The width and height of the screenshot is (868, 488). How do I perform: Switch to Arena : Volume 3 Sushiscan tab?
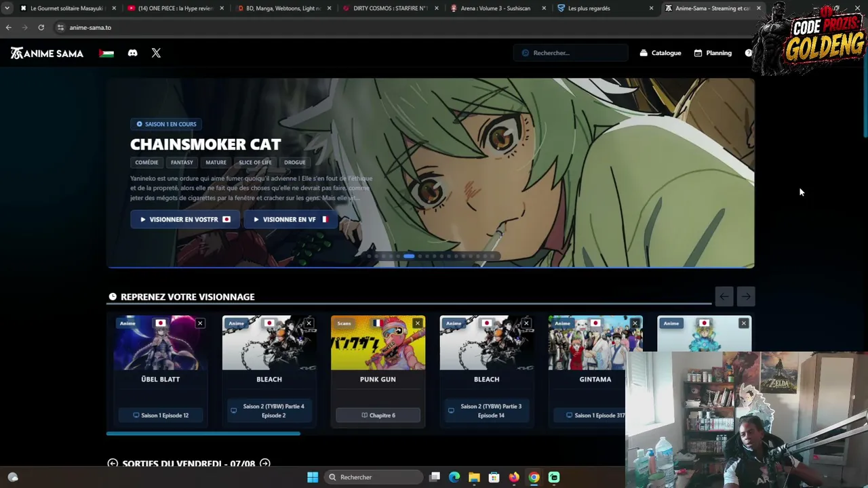[x=499, y=8]
